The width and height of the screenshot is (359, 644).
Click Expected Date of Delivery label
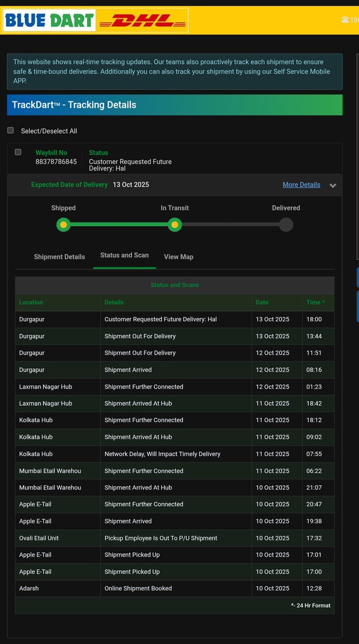click(69, 185)
